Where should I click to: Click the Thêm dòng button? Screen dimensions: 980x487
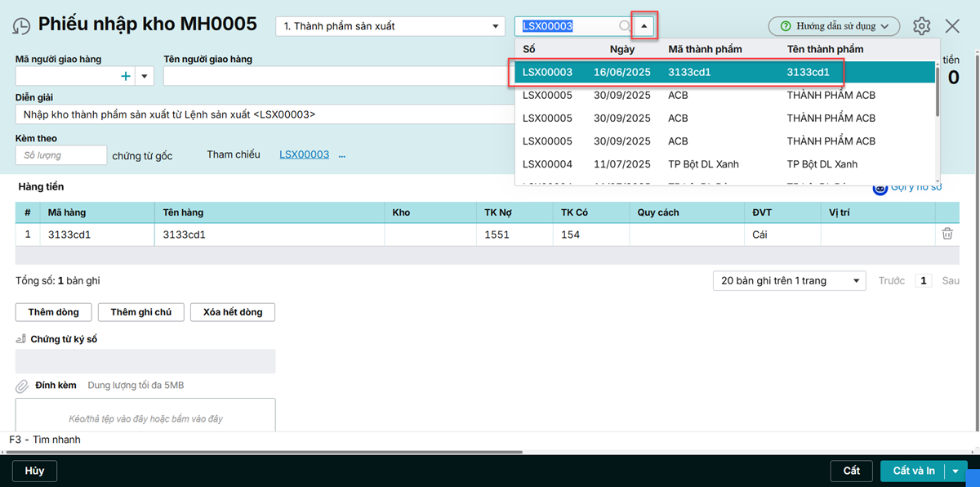click(53, 312)
